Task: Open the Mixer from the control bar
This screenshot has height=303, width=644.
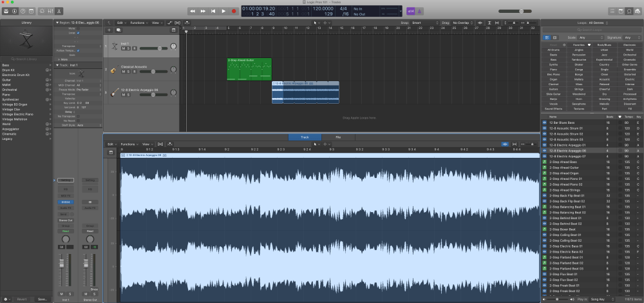Action: [50, 11]
